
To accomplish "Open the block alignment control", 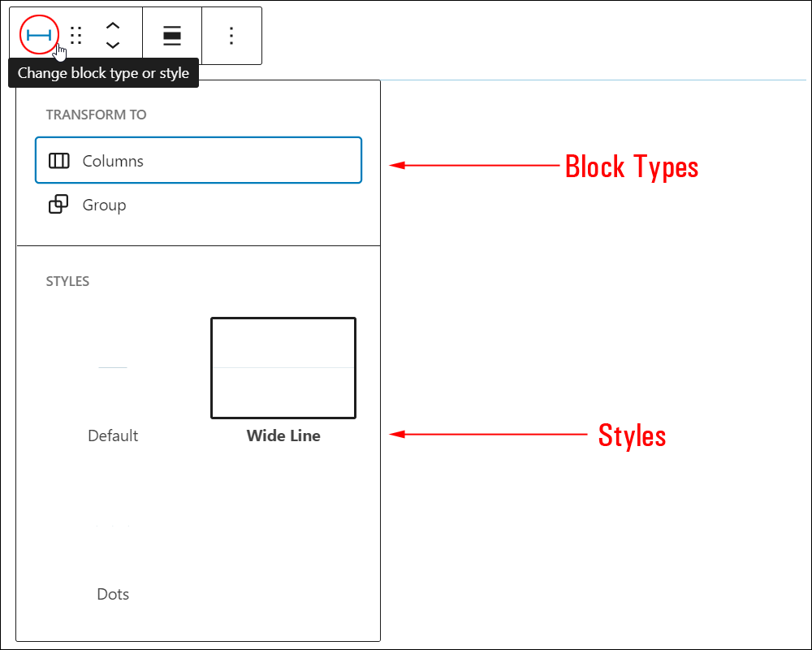I will point(172,35).
